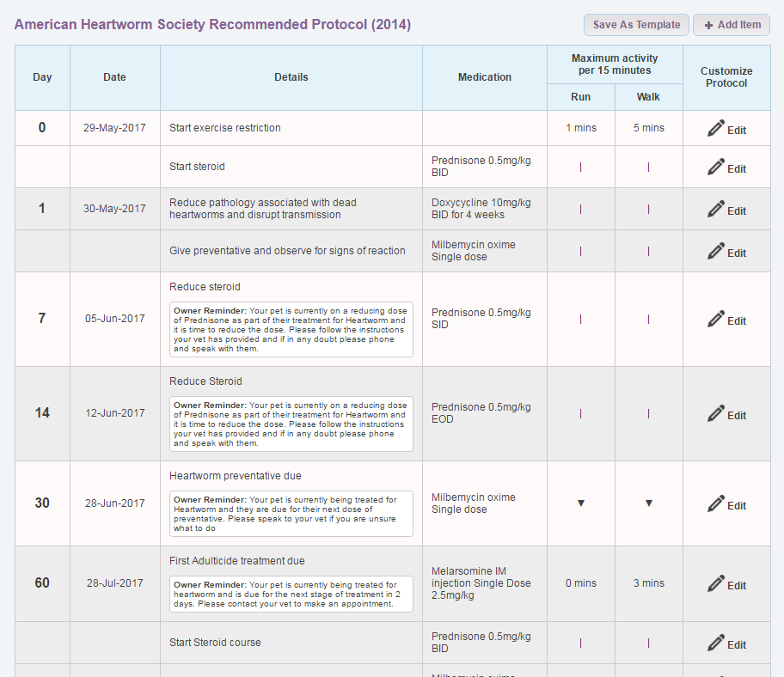Click Save As Template button

click(636, 25)
